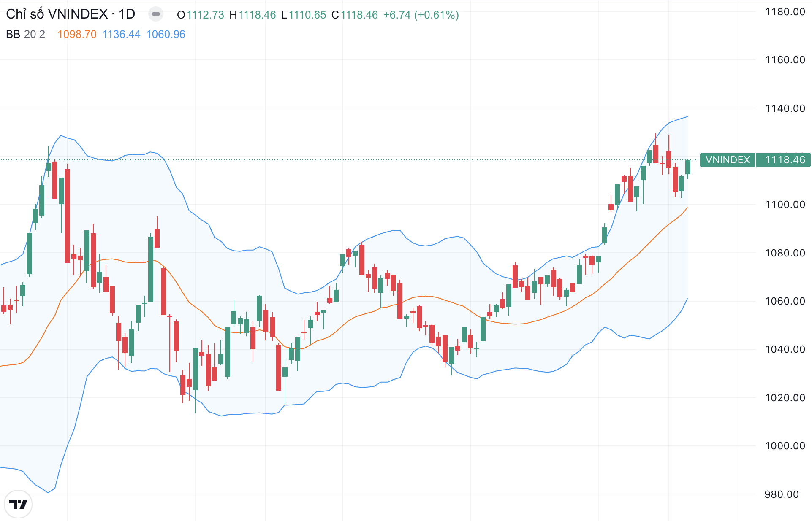Select the BB 20 2 indicator label
Viewport: 812px width, 521px height.
click(26, 34)
